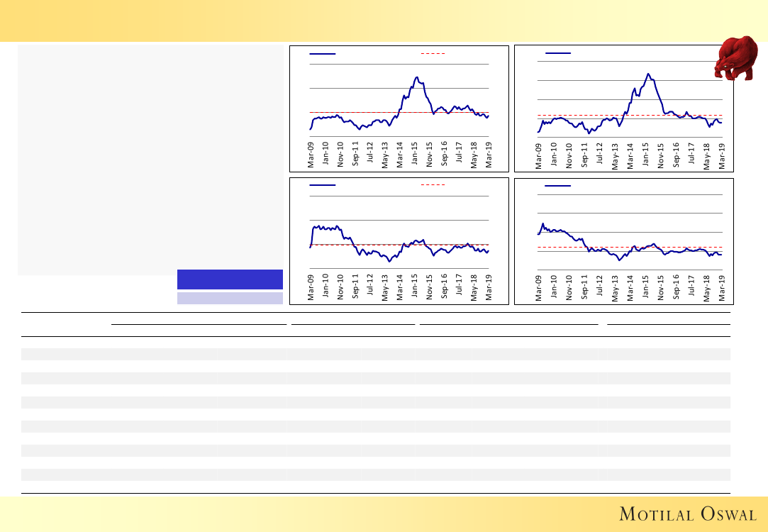The image size is (768, 532).
Task: Click red dashed legend marker in bottom-left chart
Action: click(433, 185)
